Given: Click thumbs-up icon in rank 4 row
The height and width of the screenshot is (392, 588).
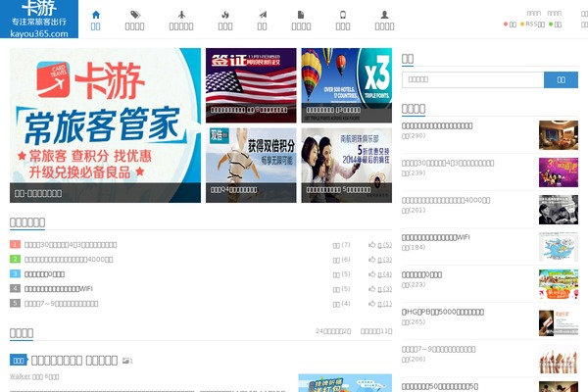Looking at the screenshot, I should 372,289.
